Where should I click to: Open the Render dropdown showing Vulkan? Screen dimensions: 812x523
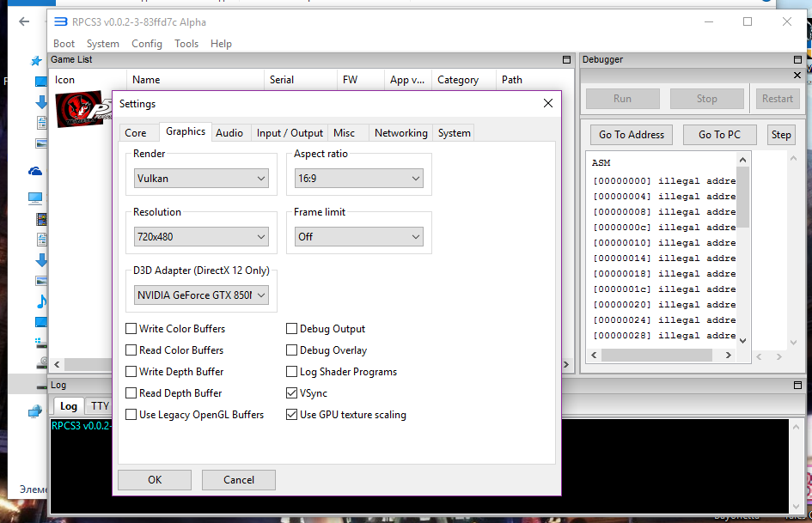point(202,179)
